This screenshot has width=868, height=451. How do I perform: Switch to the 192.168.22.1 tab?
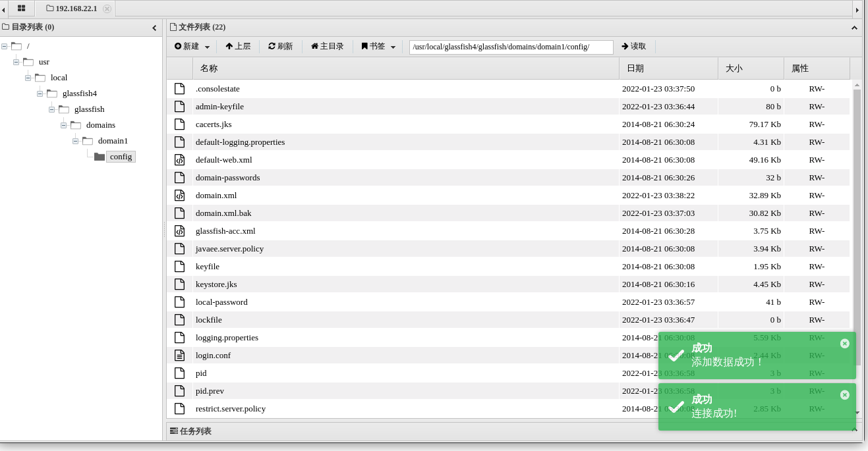pos(74,9)
